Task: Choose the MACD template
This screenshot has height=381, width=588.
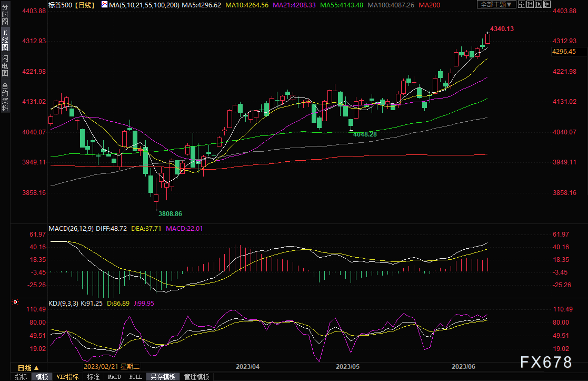Action: pyautogui.click(x=114, y=377)
